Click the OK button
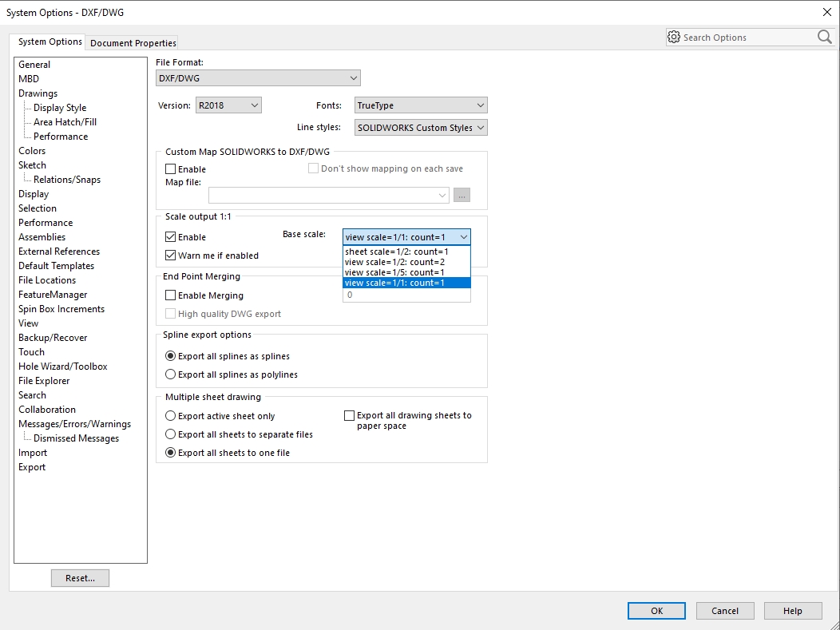This screenshot has width=840, height=630. click(x=656, y=611)
